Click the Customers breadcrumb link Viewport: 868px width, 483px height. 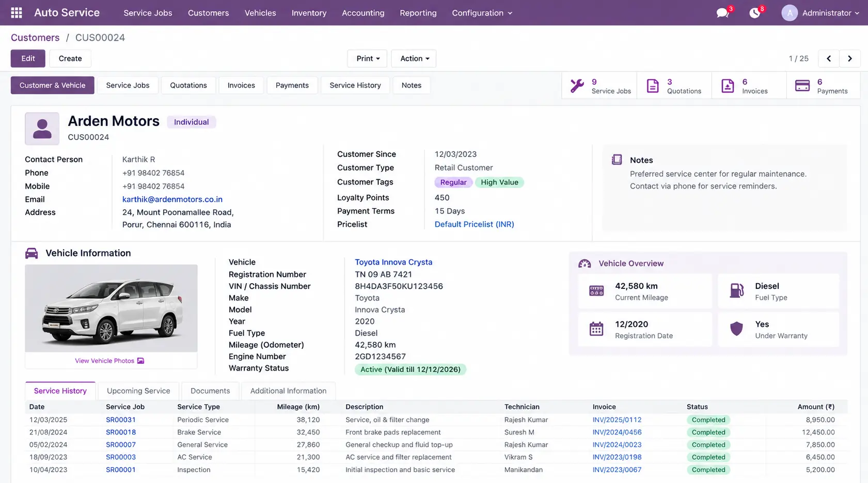35,38
